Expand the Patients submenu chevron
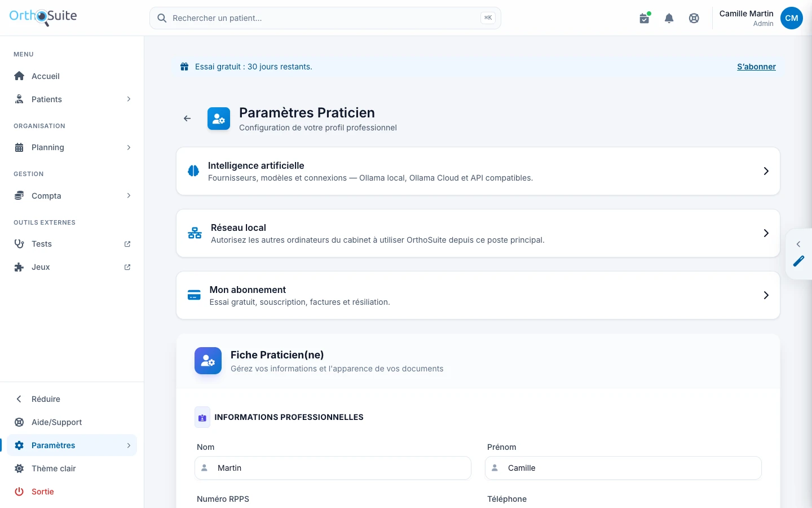 pyautogui.click(x=129, y=99)
